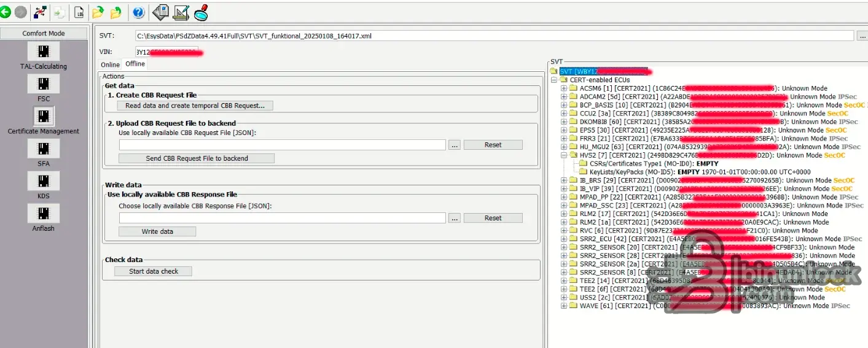Select the TEE2 [6f] tree row
Screen dimensions: 868x348
click(708, 289)
